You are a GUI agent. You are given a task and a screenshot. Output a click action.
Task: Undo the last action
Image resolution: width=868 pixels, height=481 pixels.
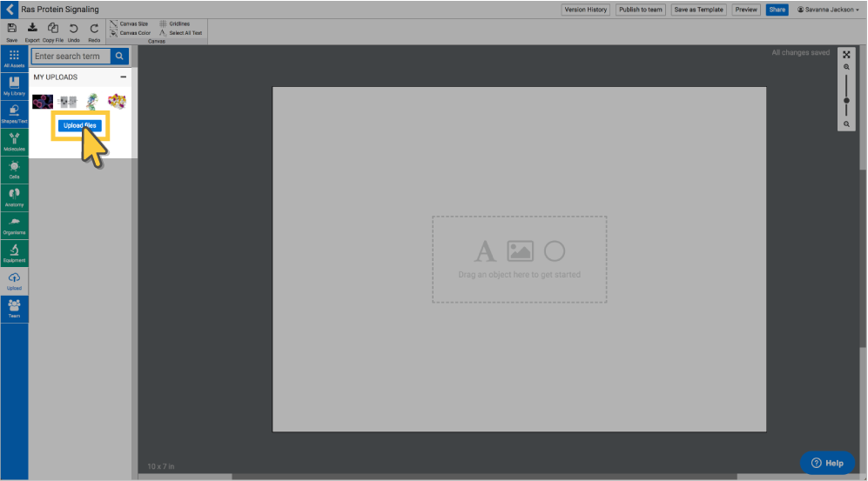point(74,32)
